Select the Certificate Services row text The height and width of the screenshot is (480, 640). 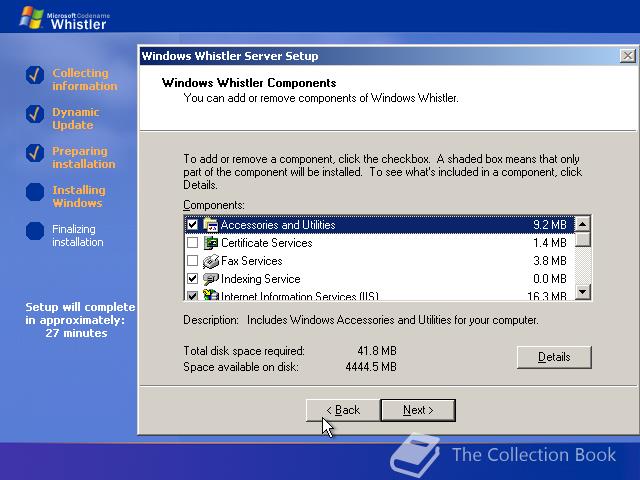click(267, 243)
